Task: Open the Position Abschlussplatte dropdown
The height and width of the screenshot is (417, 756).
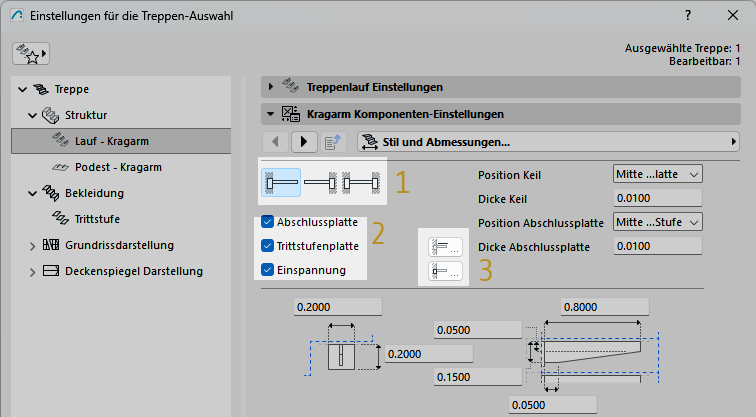Action: (x=657, y=222)
